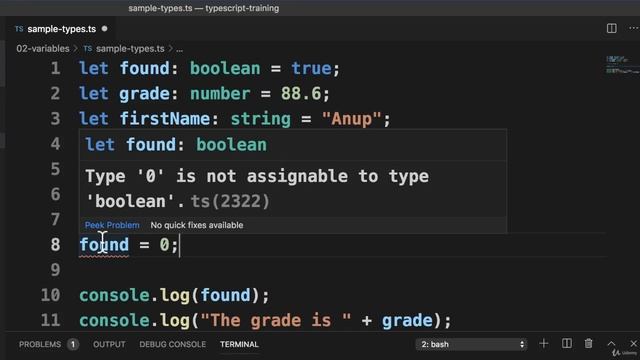This screenshot has height=360, width=640.
Task: Select sample-types.ts in the breadcrumb path
Action: click(x=130, y=49)
